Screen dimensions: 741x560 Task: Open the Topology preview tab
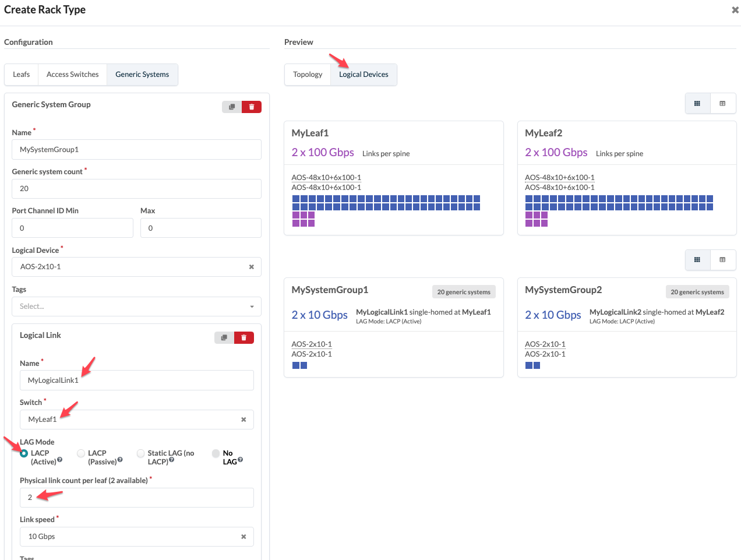click(x=308, y=75)
